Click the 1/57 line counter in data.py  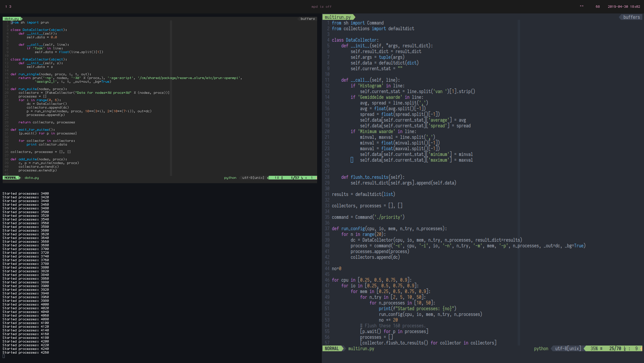point(295,178)
